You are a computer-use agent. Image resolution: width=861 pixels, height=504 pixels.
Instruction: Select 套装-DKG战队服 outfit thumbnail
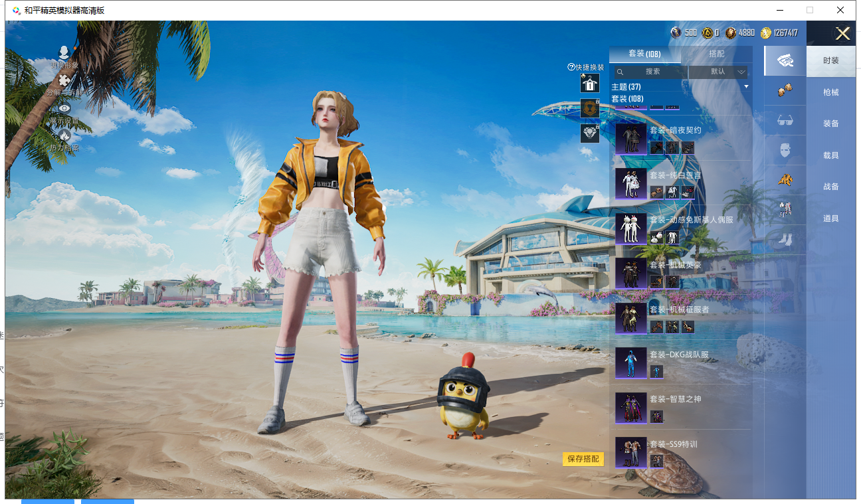(631, 363)
